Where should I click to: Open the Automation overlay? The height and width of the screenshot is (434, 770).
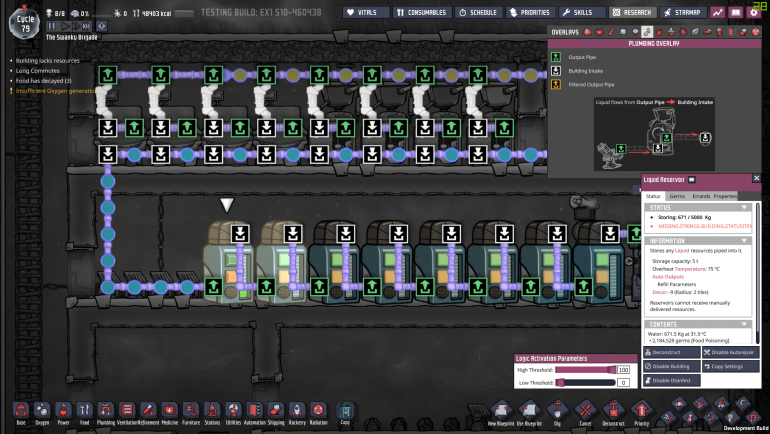(731, 32)
